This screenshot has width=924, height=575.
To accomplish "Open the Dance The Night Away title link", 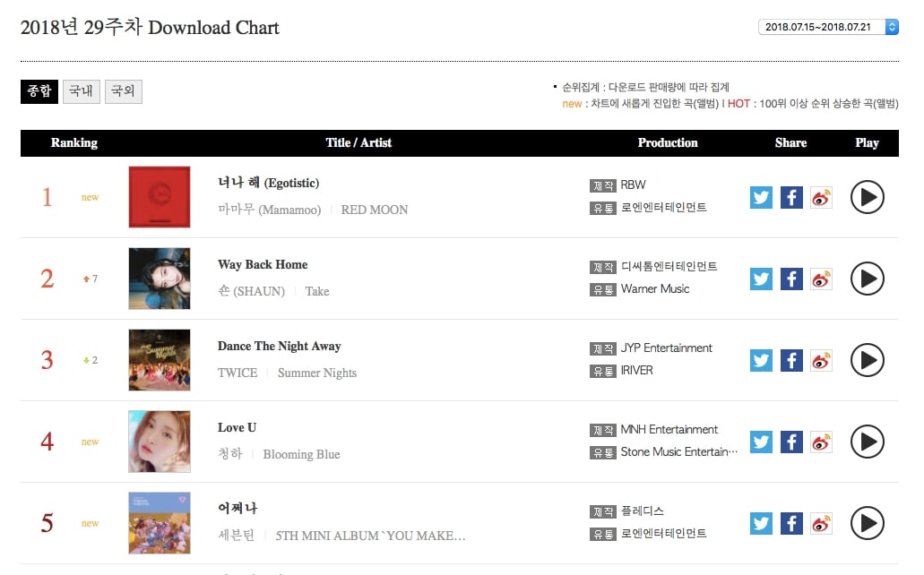I will [x=279, y=346].
